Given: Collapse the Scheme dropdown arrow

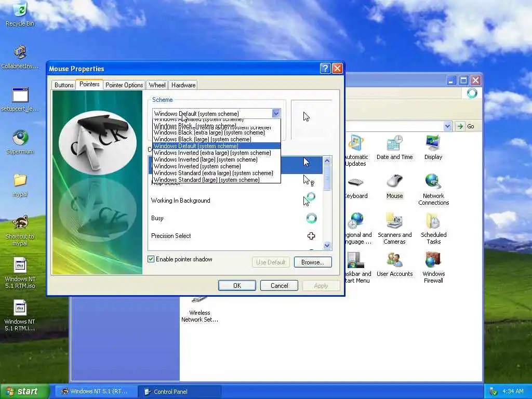Looking at the screenshot, I should [276, 113].
